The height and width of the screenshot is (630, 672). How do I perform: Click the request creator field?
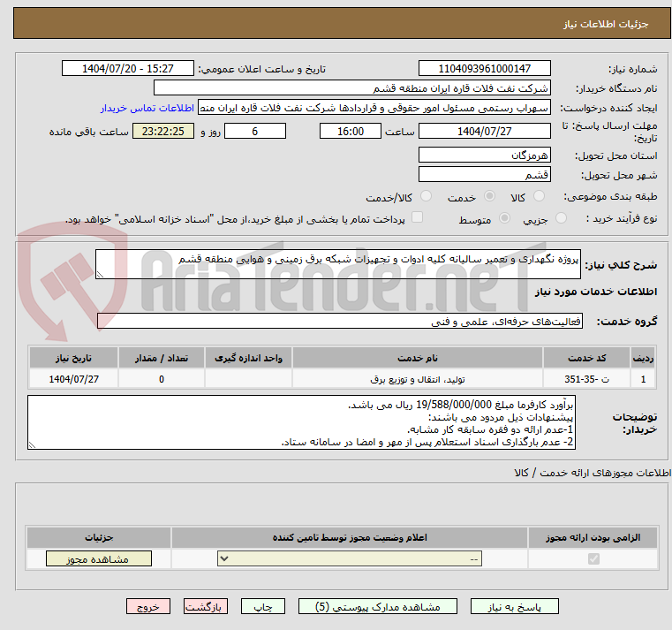(374, 108)
